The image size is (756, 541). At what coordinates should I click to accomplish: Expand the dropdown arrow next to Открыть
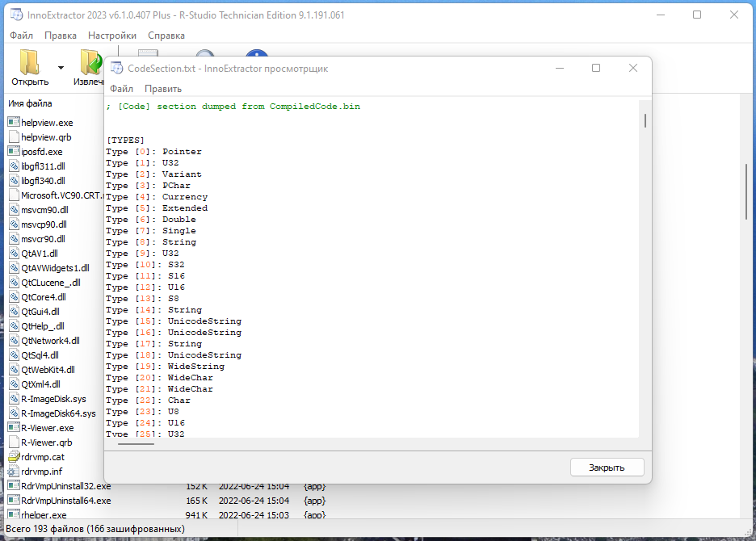61,68
